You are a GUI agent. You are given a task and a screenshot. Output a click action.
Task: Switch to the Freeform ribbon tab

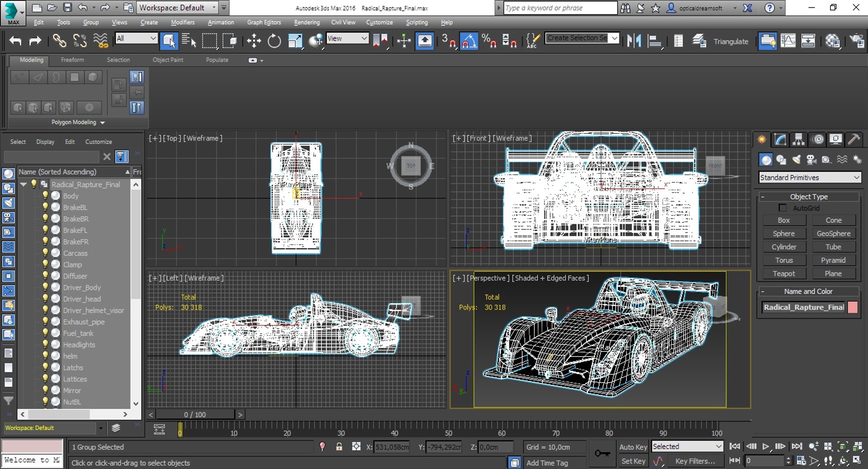pos(72,60)
